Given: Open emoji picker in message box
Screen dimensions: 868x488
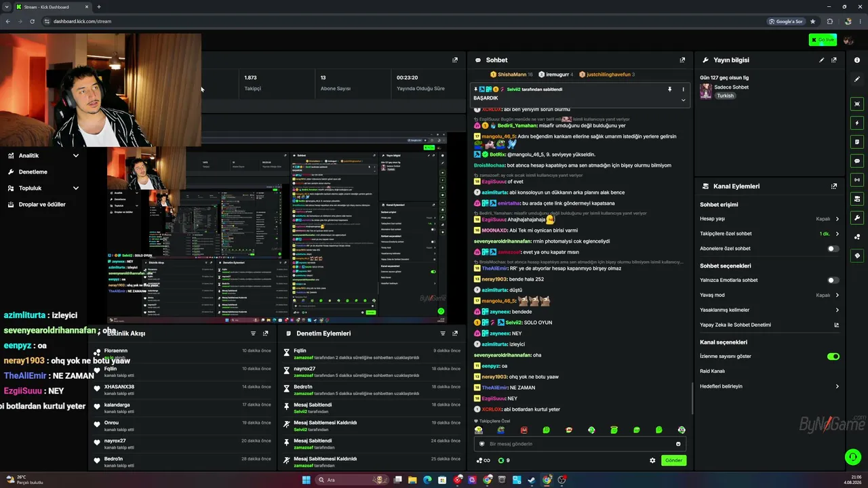Looking at the screenshot, I should pos(678,444).
